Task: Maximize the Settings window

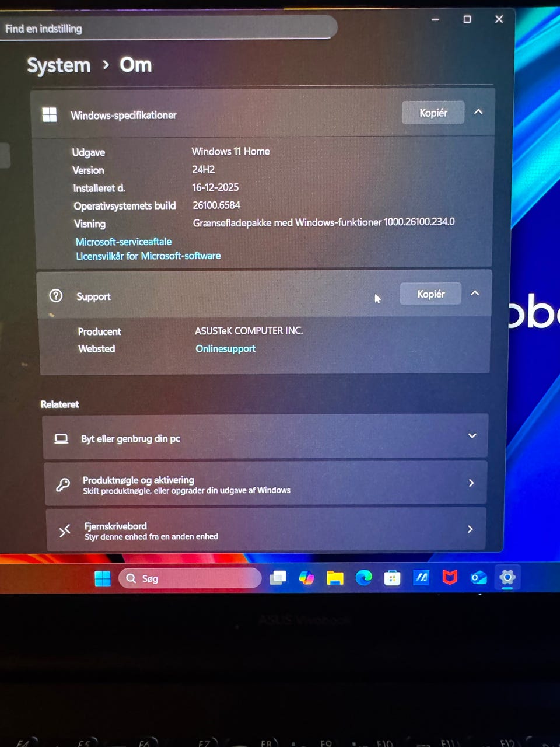Action: tap(467, 19)
